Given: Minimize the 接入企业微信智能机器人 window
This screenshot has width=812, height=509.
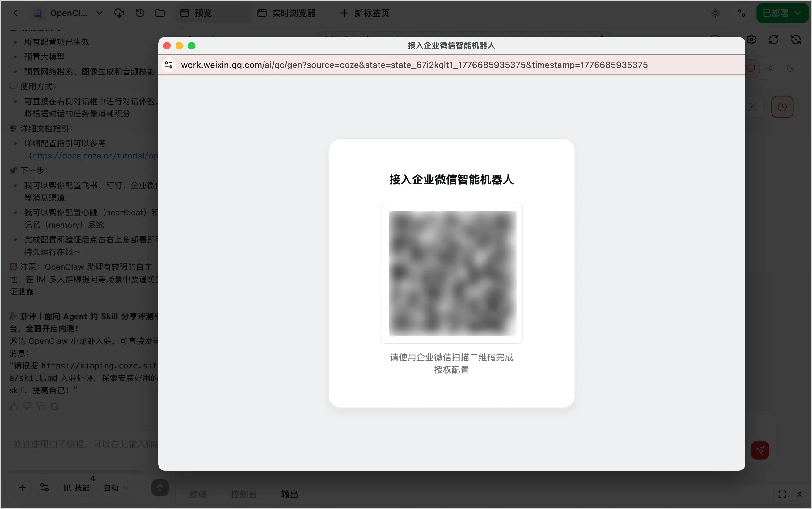Looking at the screenshot, I should pyautogui.click(x=179, y=46).
